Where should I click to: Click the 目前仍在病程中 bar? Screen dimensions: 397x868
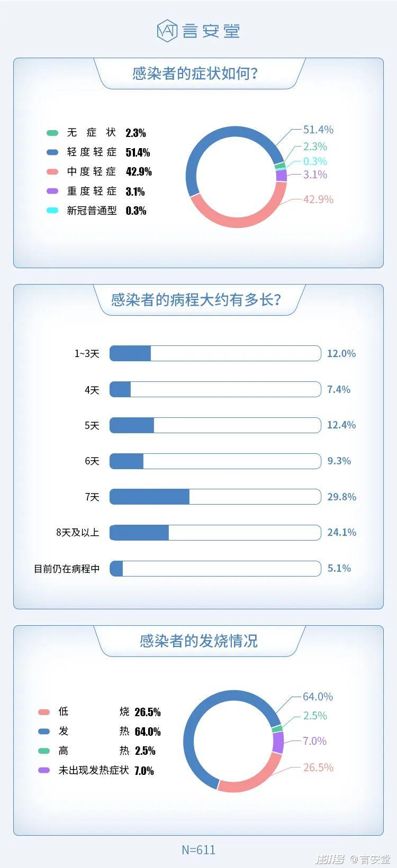[215, 569]
